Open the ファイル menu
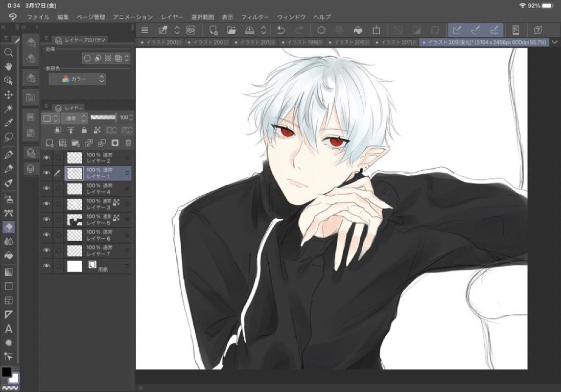 (38, 17)
